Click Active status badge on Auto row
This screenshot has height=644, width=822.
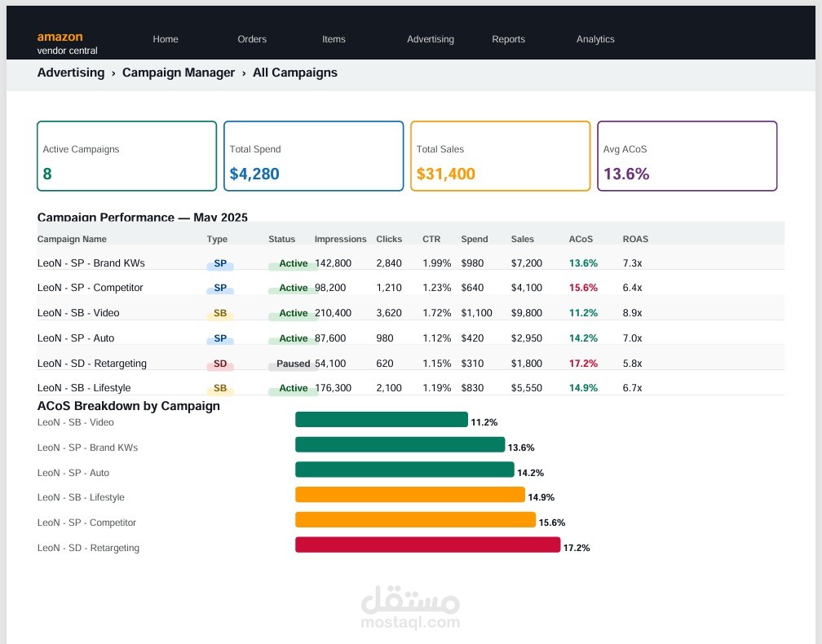(x=293, y=338)
